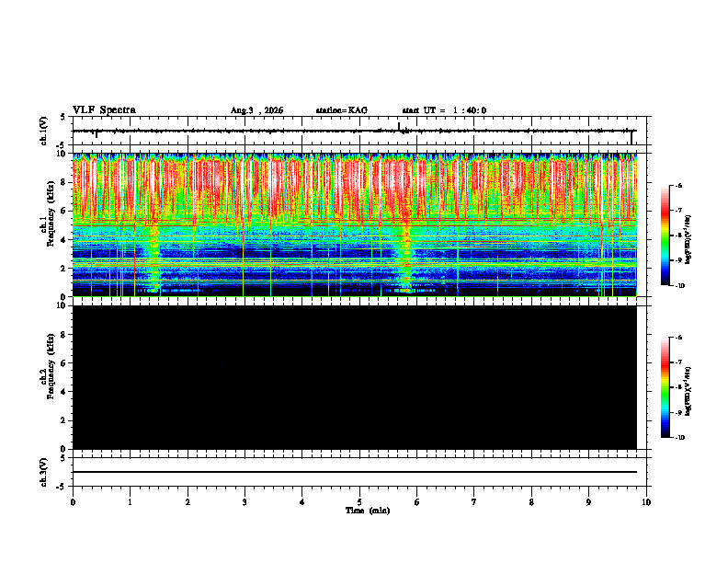This screenshot has width=728, height=563.
Task: Click the station=KAG label
Action: [341, 110]
